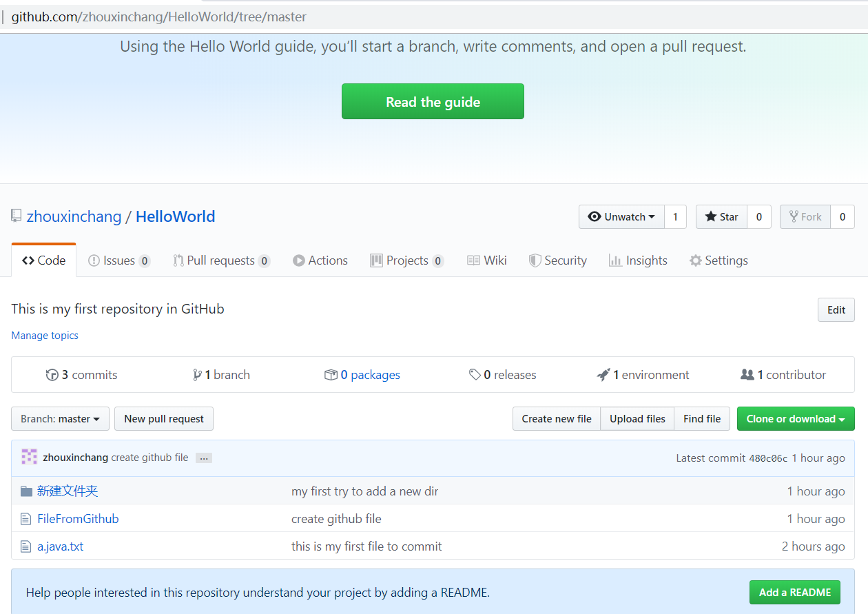
Task: Click the star icon on Star button
Action: point(711,216)
